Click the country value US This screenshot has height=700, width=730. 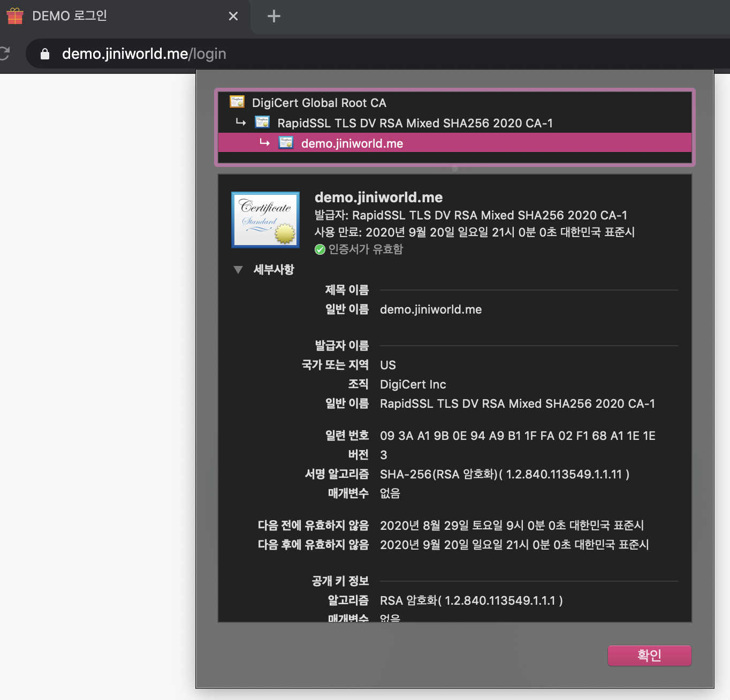point(388,365)
